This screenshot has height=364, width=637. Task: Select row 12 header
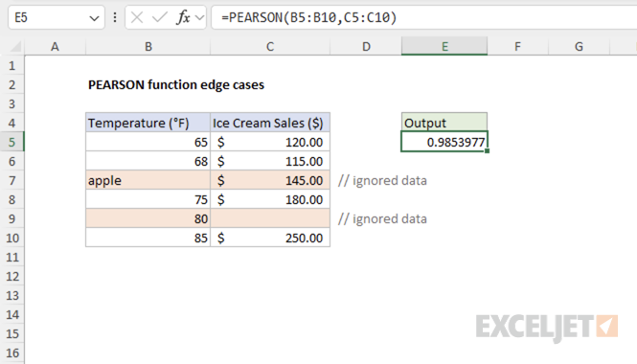(12, 276)
